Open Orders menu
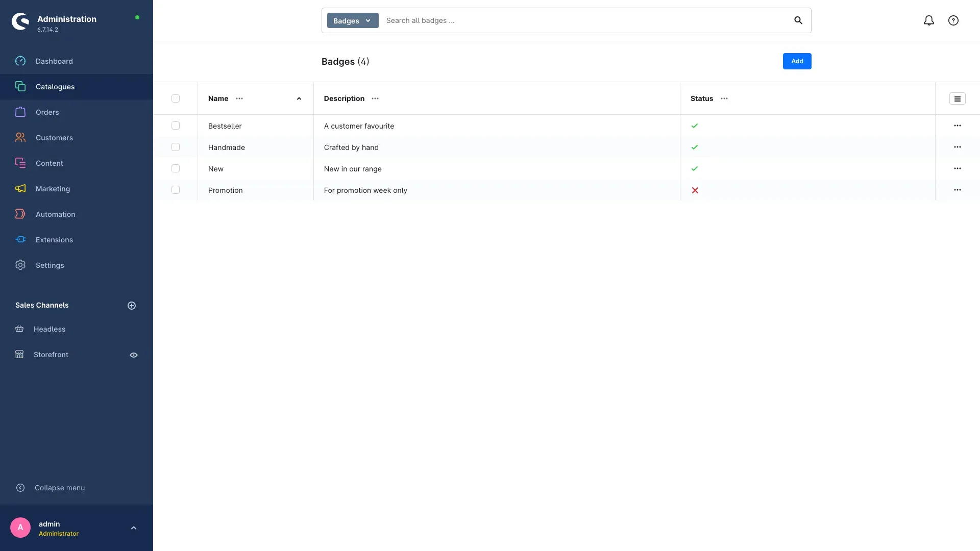The width and height of the screenshot is (980, 551). coord(77,112)
